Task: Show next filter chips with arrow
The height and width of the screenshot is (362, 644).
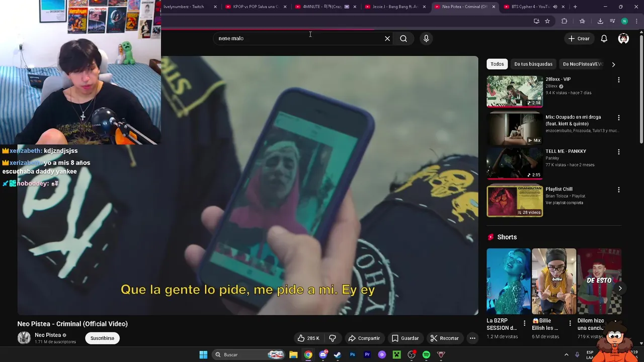Action: (613, 64)
